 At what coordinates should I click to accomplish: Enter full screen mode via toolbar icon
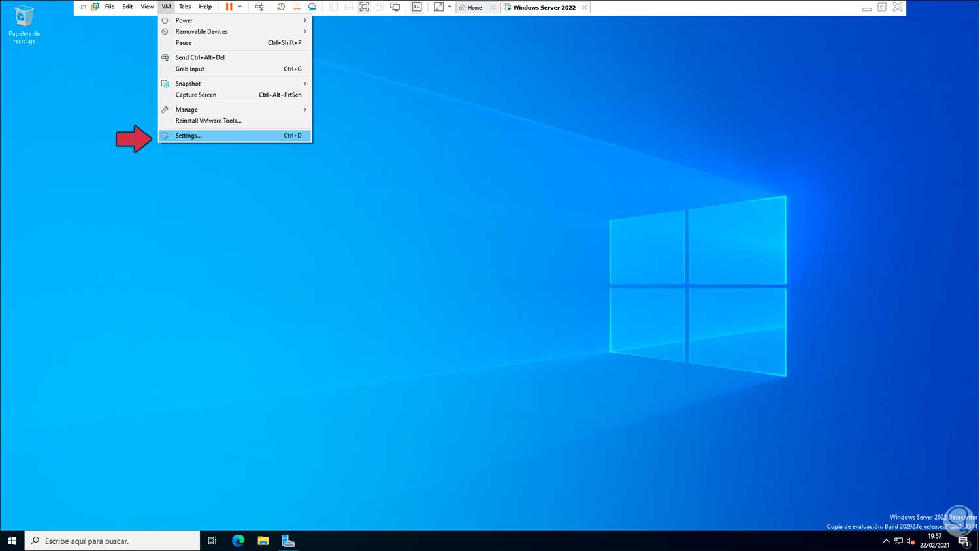click(x=365, y=7)
